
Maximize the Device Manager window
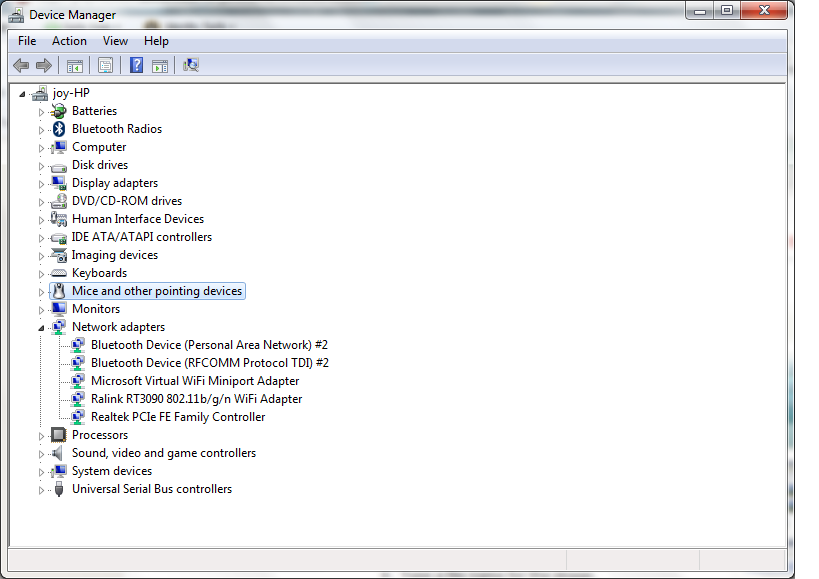[727, 10]
